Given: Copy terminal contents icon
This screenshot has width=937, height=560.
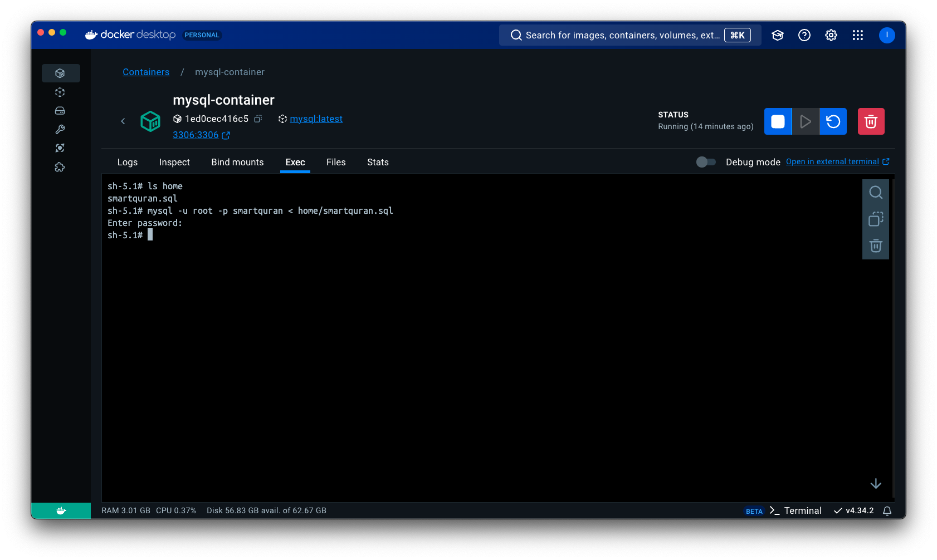Looking at the screenshot, I should click(876, 219).
